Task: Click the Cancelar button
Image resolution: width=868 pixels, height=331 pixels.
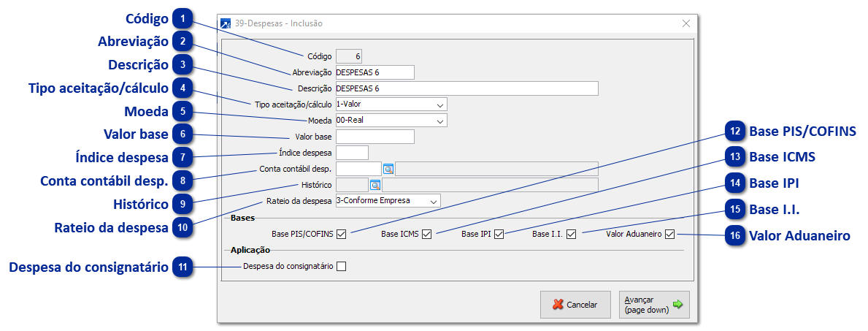Action: click(x=576, y=305)
